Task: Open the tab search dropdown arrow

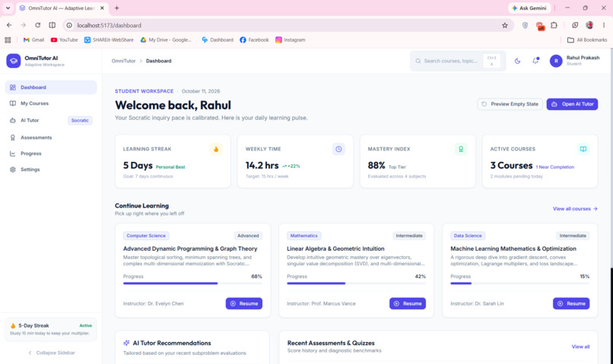Action: 8,8
